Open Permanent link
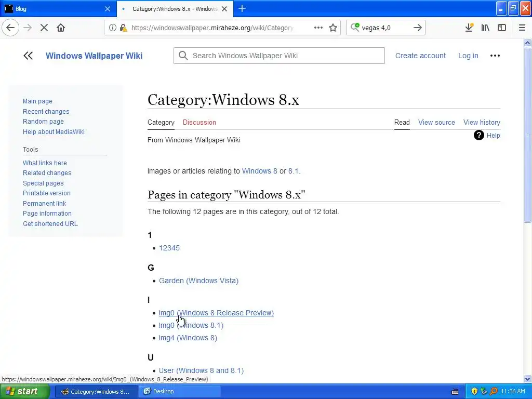532x399 pixels. 45,203
